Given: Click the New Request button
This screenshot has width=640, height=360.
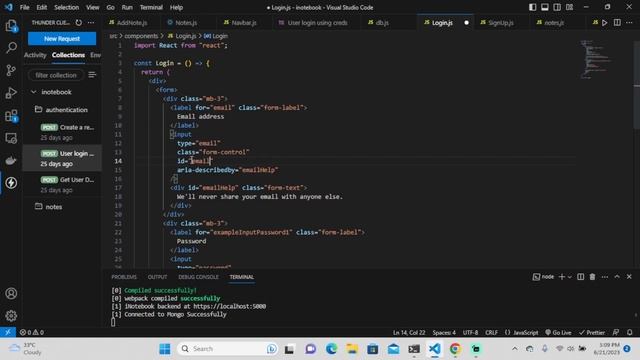Looking at the screenshot, I should click(x=62, y=39).
